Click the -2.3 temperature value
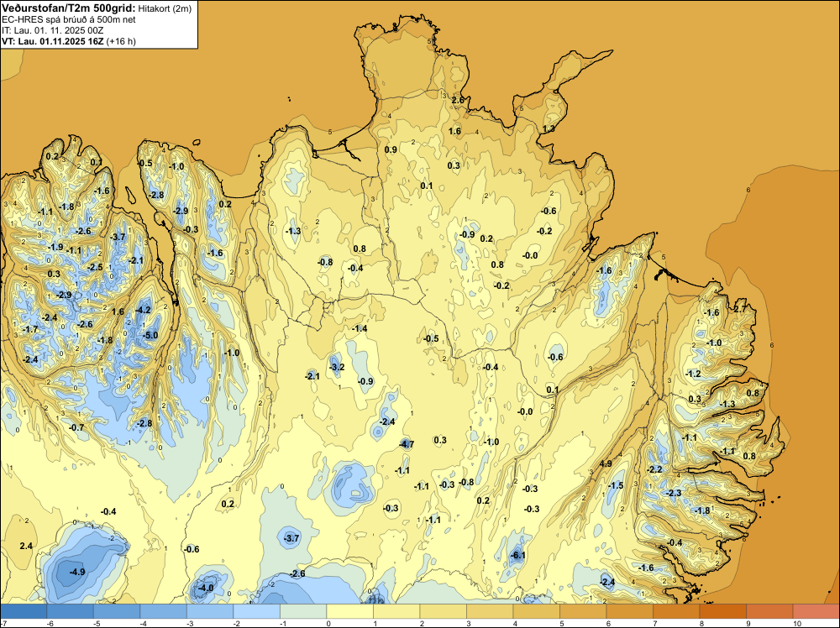The image size is (840, 628). (x=674, y=493)
